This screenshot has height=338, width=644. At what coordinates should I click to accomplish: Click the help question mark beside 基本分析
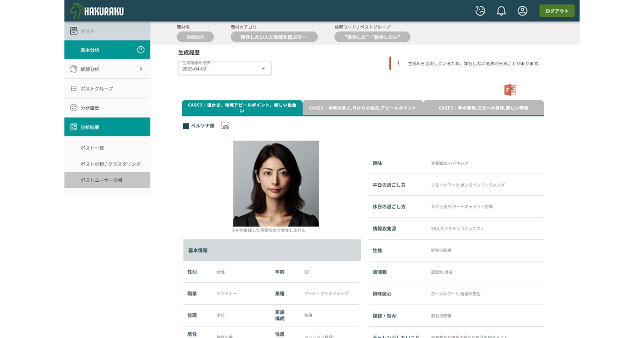(x=141, y=50)
